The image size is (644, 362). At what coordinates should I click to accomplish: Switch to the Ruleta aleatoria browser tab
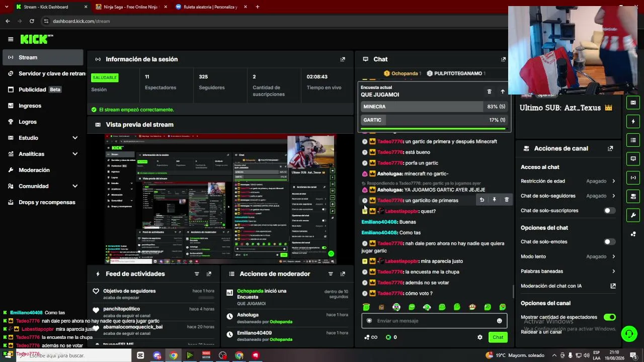(210, 7)
